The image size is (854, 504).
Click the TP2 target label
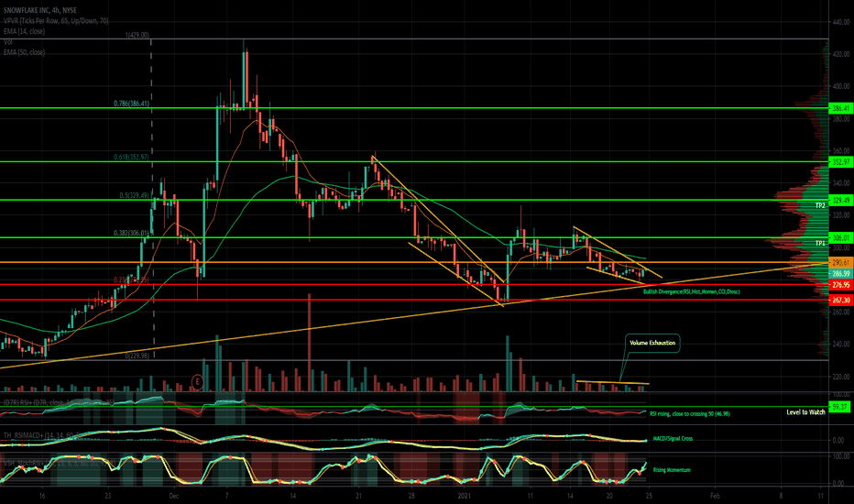click(820, 205)
